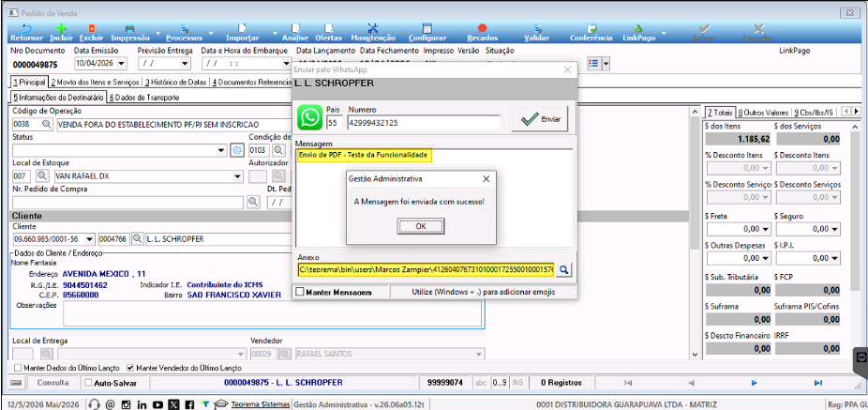This screenshot has height=410, width=868.
Task: Click the Validar toolbar icon
Action: (x=536, y=28)
